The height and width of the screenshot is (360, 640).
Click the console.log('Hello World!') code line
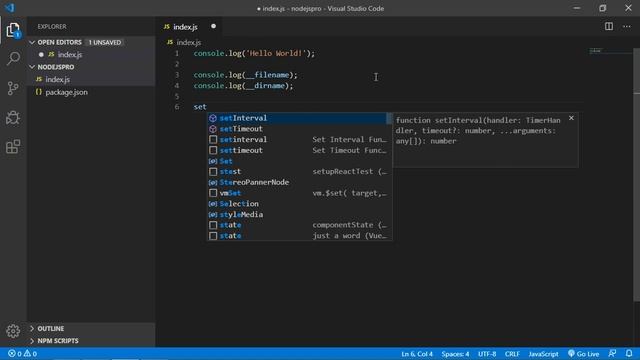click(x=254, y=53)
